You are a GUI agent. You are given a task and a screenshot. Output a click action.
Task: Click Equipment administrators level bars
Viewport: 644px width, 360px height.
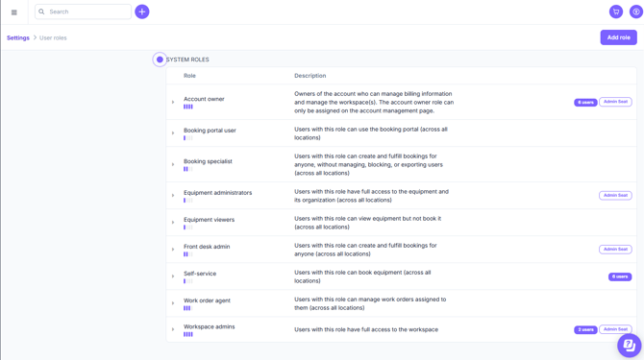click(188, 200)
